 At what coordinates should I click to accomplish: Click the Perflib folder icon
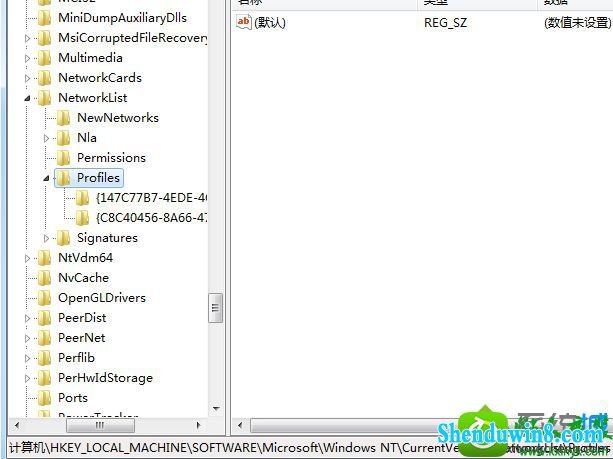44,358
